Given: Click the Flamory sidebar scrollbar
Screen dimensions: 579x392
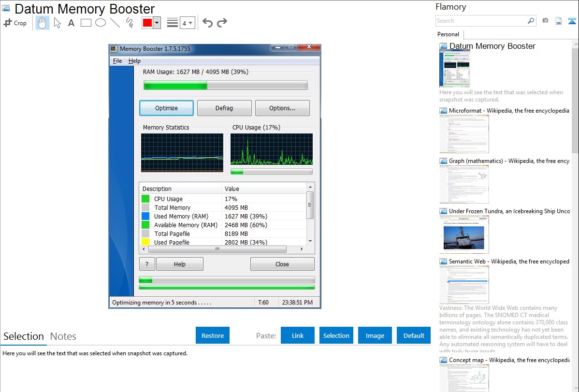Looking at the screenshot, I should 575,100.
